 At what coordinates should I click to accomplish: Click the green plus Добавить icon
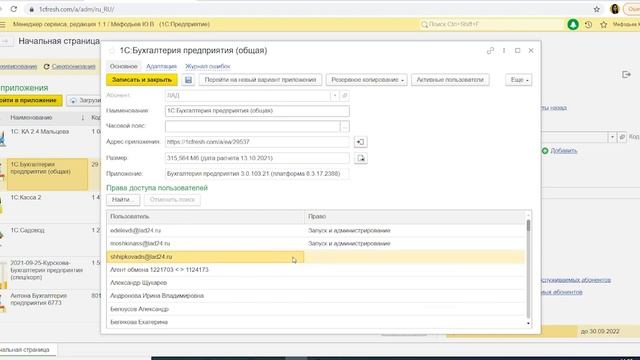tap(545, 151)
